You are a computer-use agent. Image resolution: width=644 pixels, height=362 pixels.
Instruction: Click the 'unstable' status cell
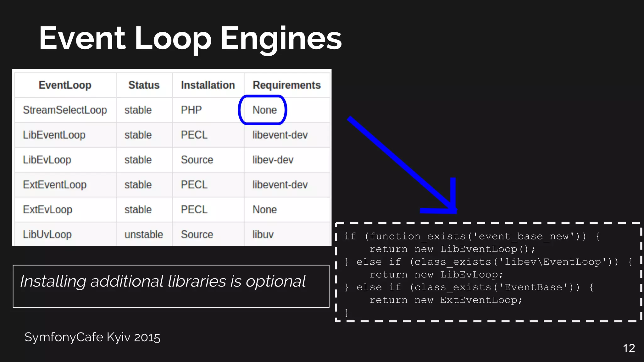pyautogui.click(x=144, y=234)
